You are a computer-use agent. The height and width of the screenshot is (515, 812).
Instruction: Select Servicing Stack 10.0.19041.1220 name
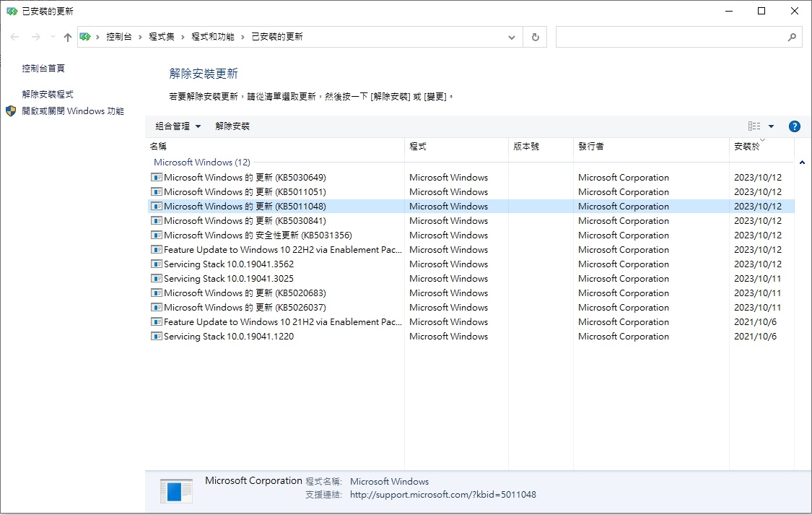click(229, 337)
